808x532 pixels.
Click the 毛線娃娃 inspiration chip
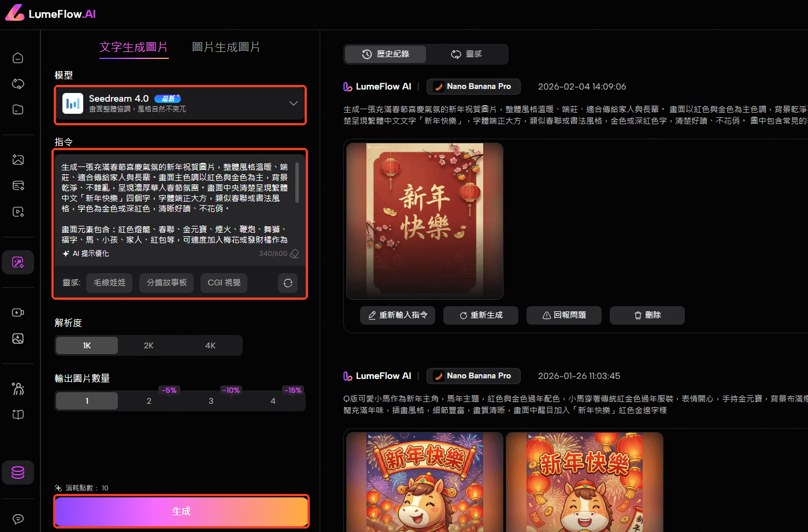[109, 282]
